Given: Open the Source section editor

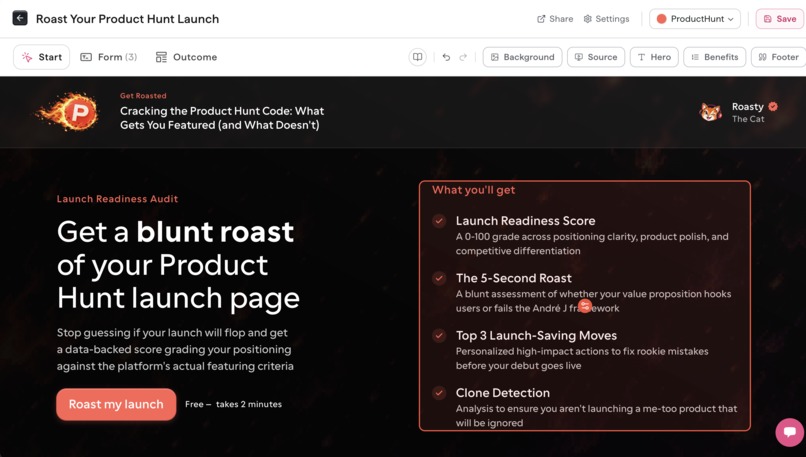Looking at the screenshot, I should click(x=596, y=57).
